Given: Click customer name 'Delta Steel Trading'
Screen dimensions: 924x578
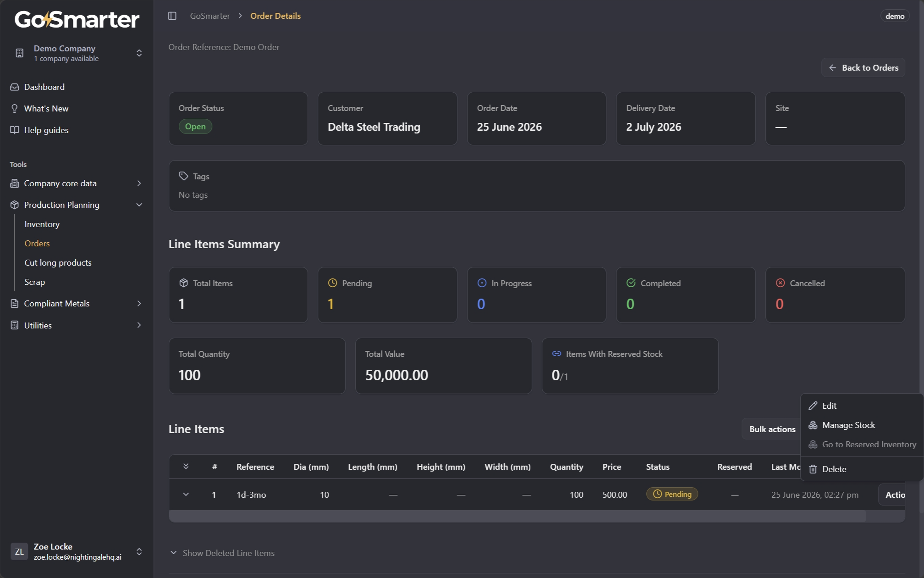Looking at the screenshot, I should (374, 127).
